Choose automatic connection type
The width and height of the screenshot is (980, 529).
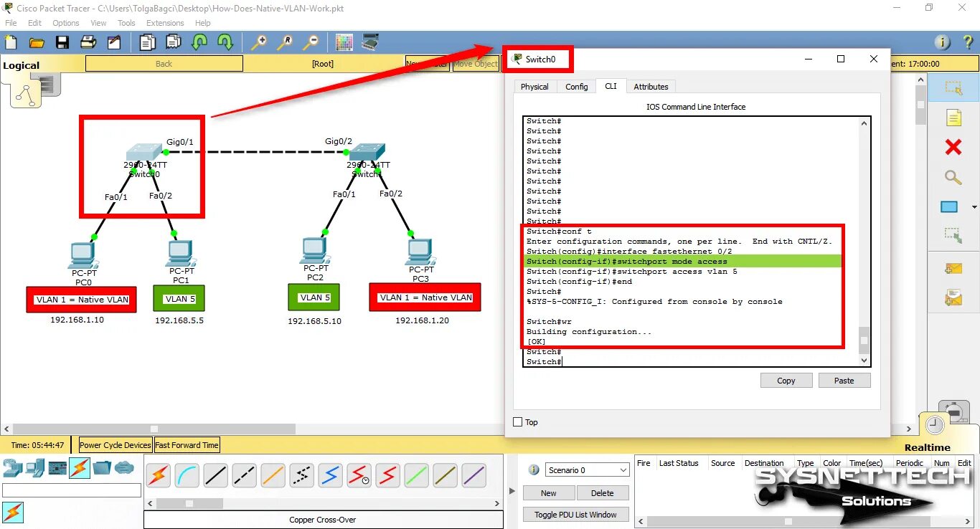158,475
